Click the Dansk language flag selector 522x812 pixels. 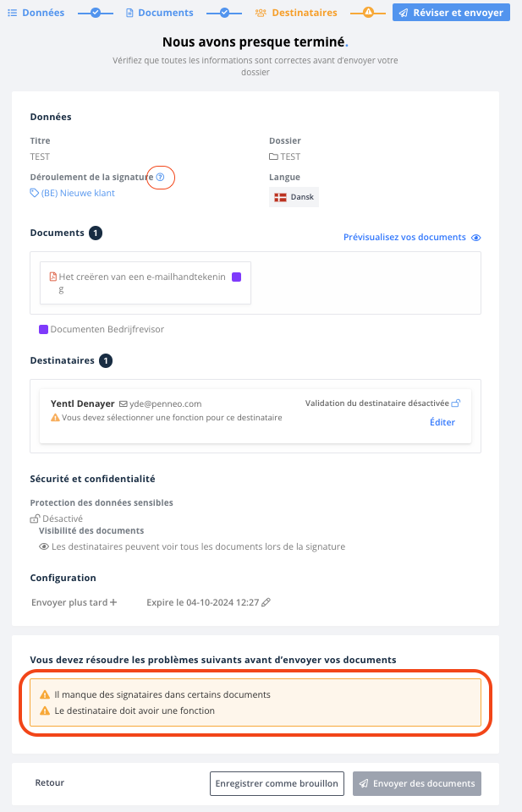coord(294,197)
